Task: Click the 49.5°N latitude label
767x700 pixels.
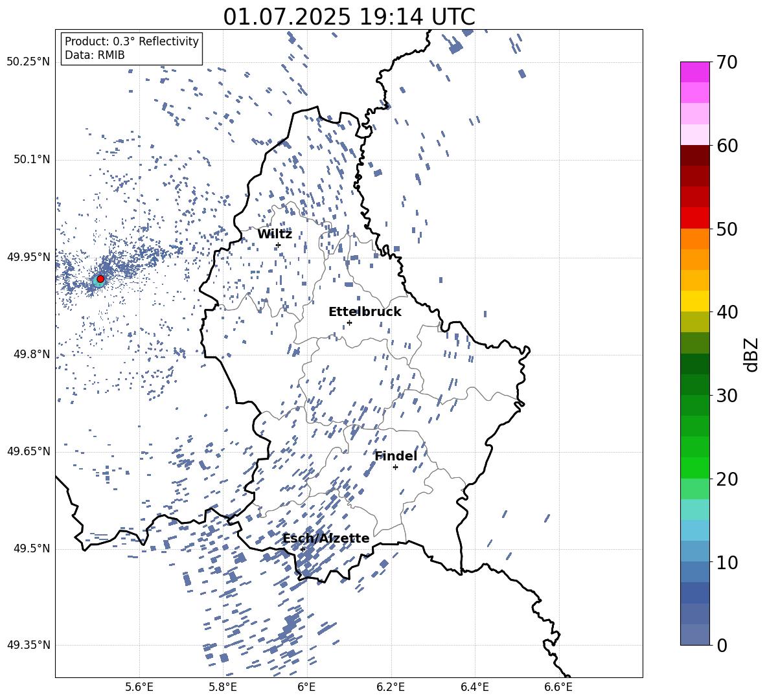Action: (x=31, y=548)
